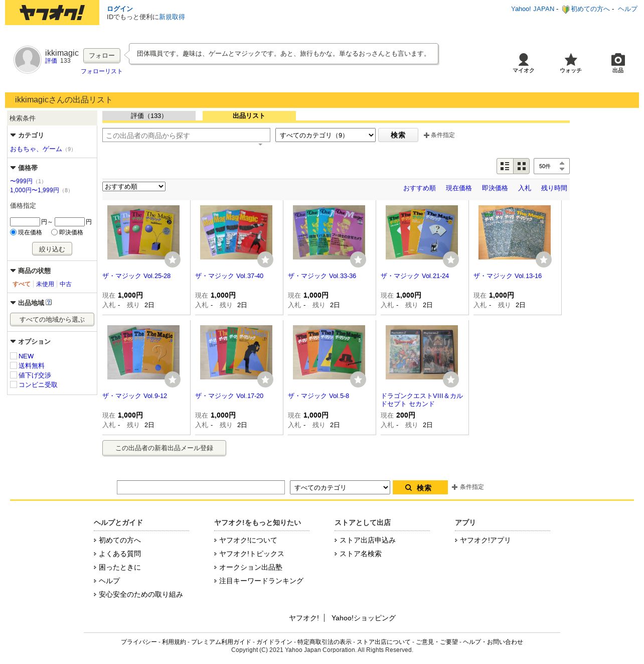The image size is (644, 664).
Task: Click the top 検索 button
Action: 398,135
